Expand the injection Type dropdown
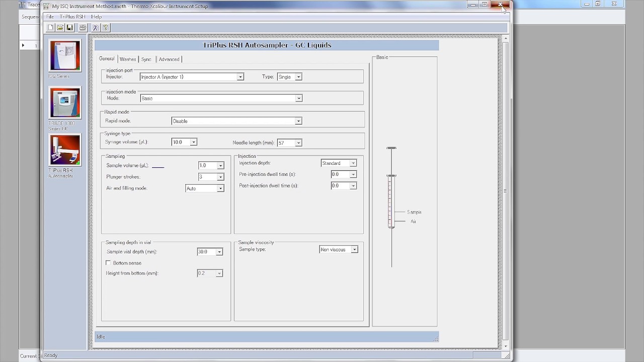 298,77
